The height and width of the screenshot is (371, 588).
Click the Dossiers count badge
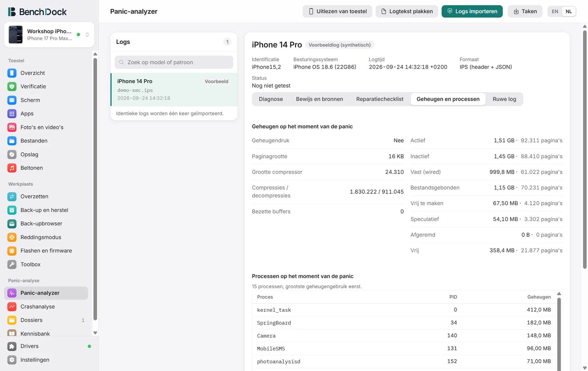click(x=83, y=320)
